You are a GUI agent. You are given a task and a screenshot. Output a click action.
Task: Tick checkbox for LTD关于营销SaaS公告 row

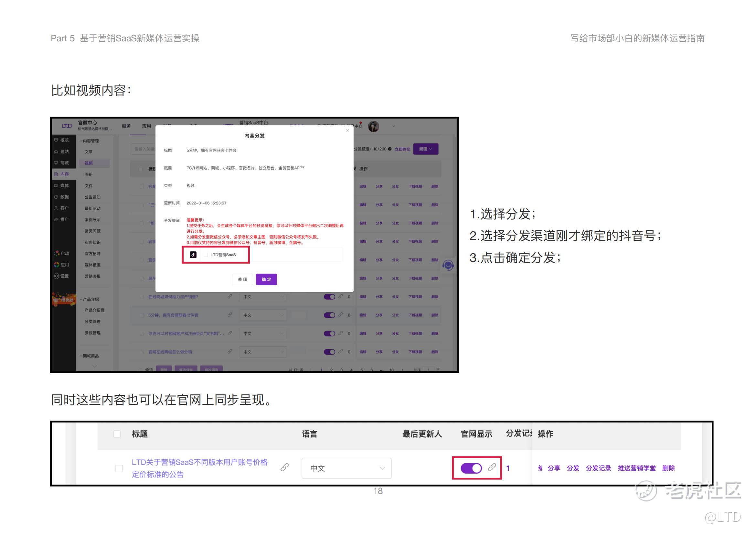[x=119, y=468]
